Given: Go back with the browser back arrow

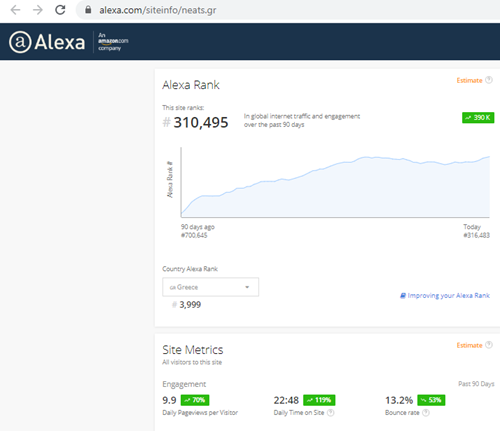Looking at the screenshot, I should [x=15, y=10].
